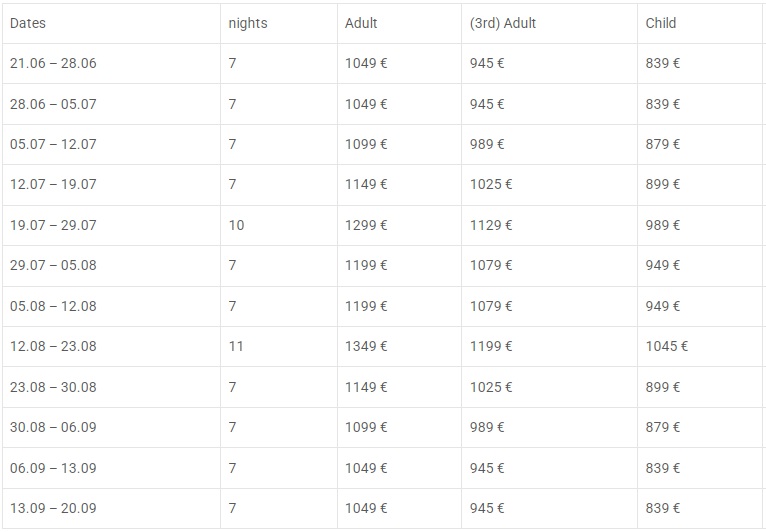
Task: Click the 06.09 – 13.09 date range
Action: click(53, 468)
